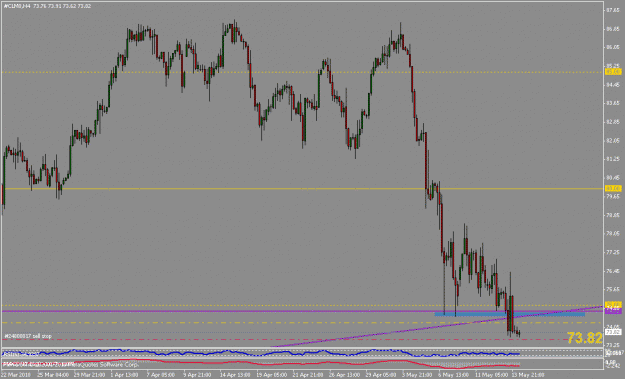Click the '14 Apr 13:00' time label

(x=235, y=375)
